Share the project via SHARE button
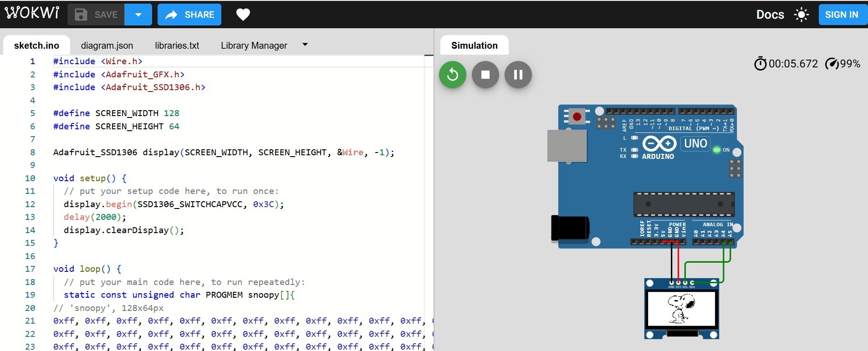This screenshot has width=868, height=351. [x=189, y=15]
